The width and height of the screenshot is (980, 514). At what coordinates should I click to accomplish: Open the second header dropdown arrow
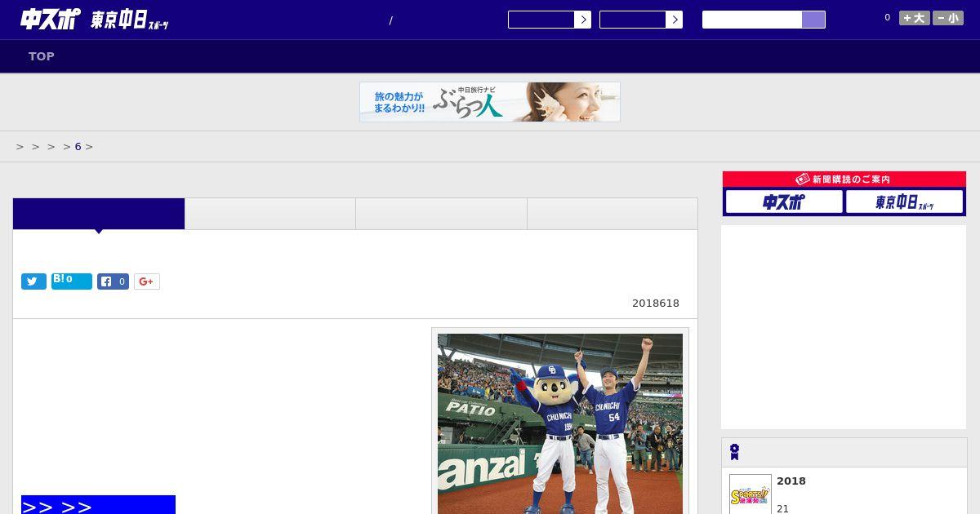pyautogui.click(x=674, y=20)
